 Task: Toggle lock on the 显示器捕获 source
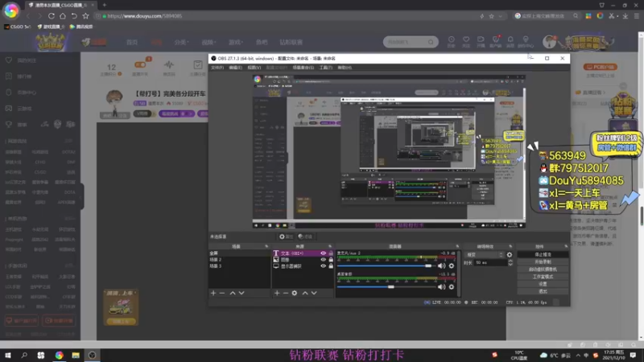click(x=331, y=266)
